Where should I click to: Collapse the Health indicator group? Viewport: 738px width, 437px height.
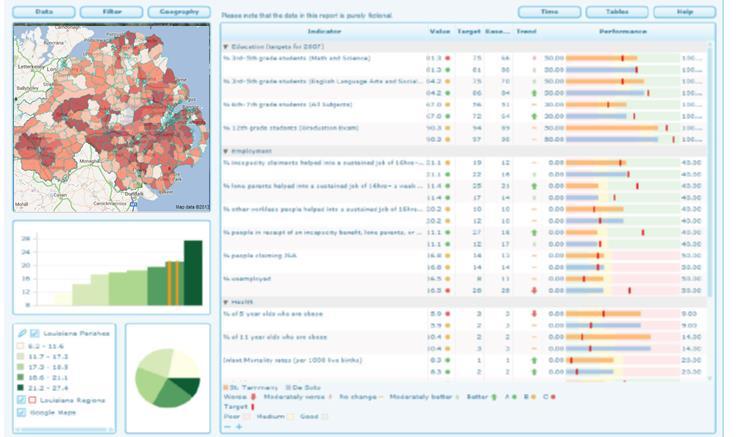(x=225, y=302)
